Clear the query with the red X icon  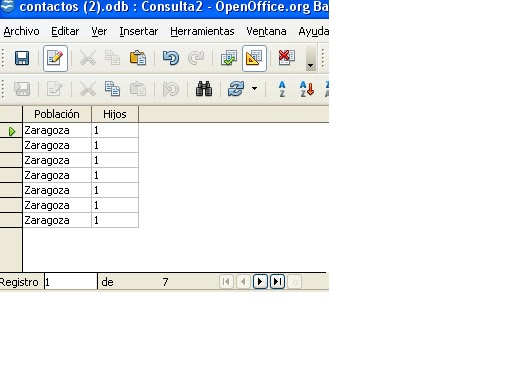coord(286,58)
